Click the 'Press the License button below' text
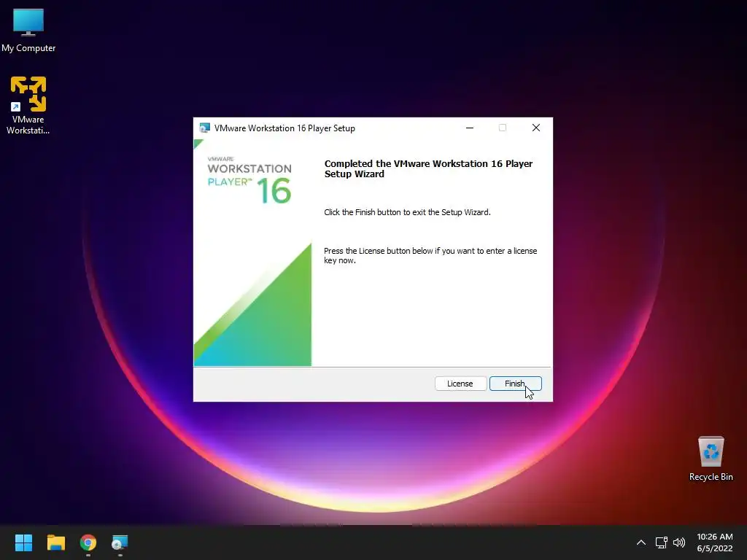747x560 pixels. point(430,256)
